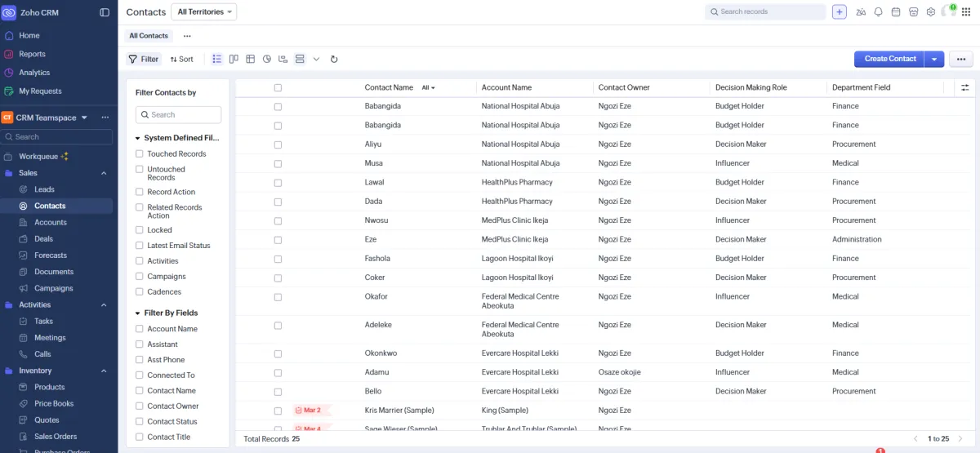Click the Create Contact button
This screenshot has height=453, width=980.
[889, 59]
